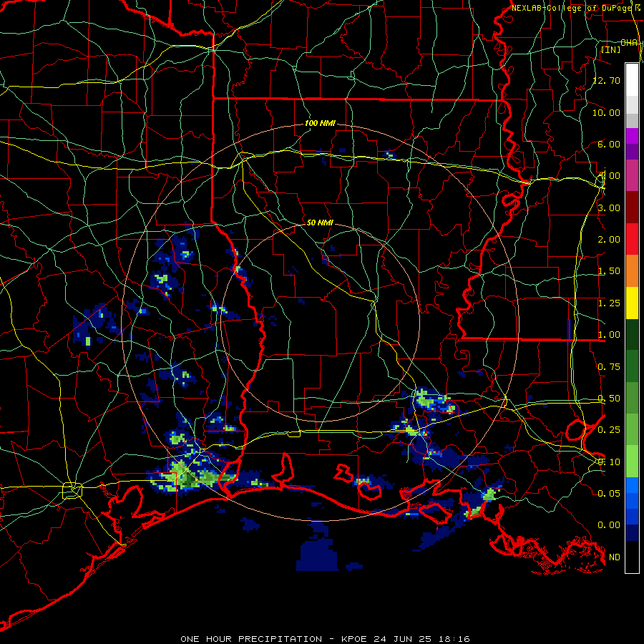Click the 'ND' legend label

click(x=615, y=557)
